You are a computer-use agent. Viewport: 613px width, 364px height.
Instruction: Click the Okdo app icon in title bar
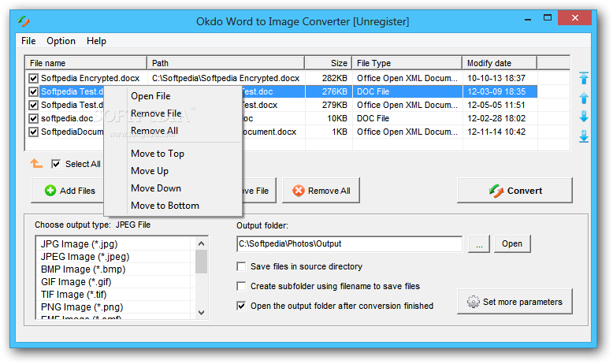click(x=24, y=20)
